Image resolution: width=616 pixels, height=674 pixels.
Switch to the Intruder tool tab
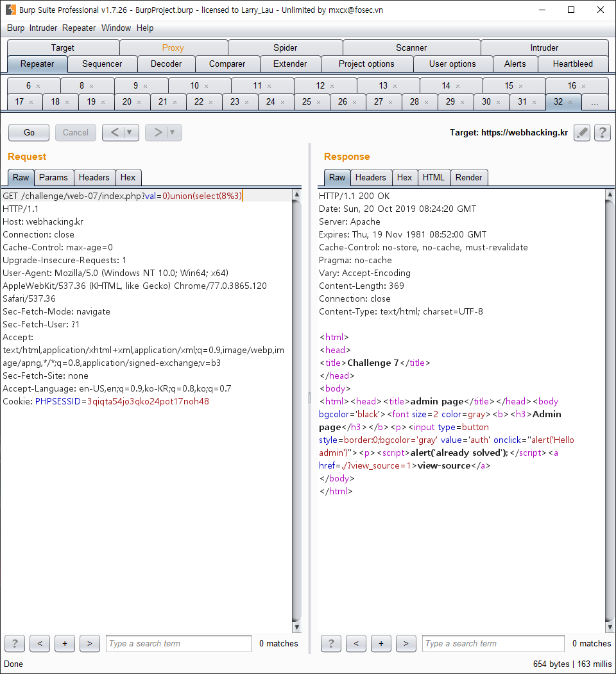[x=544, y=48]
